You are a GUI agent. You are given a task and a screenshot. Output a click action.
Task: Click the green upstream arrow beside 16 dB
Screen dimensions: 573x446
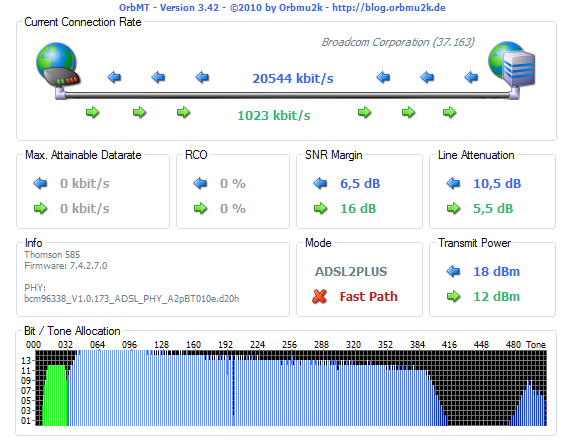[320, 208]
